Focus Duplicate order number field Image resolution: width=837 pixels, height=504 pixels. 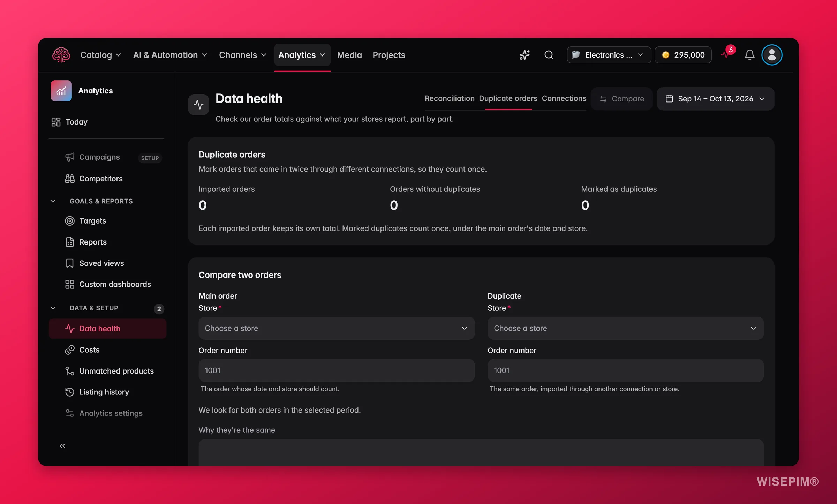(625, 370)
